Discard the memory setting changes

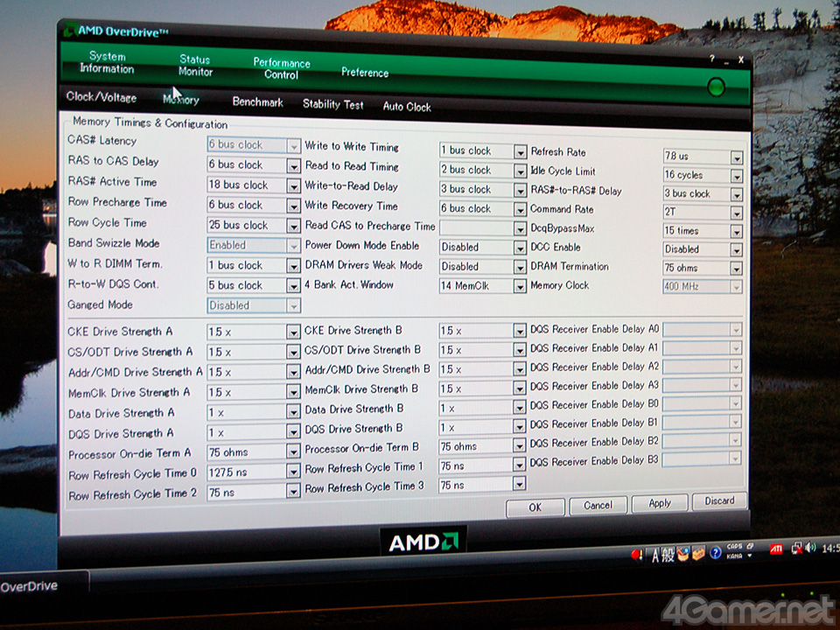click(x=719, y=500)
